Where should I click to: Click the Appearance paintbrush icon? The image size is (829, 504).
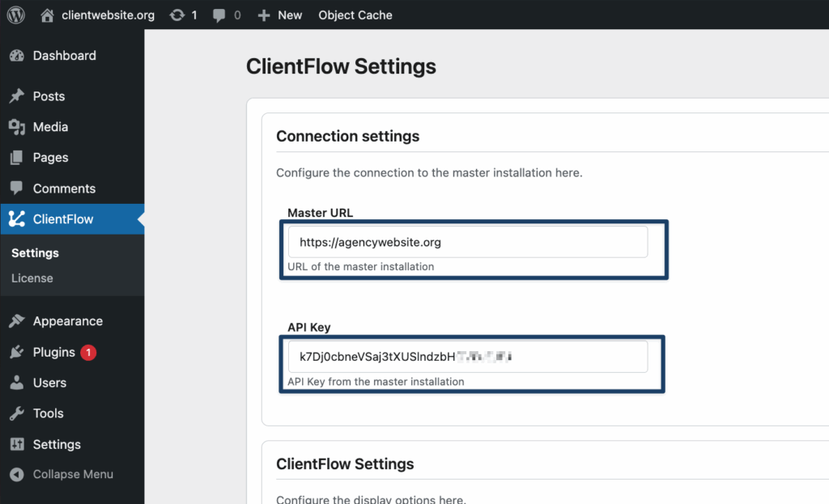click(17, 320)
